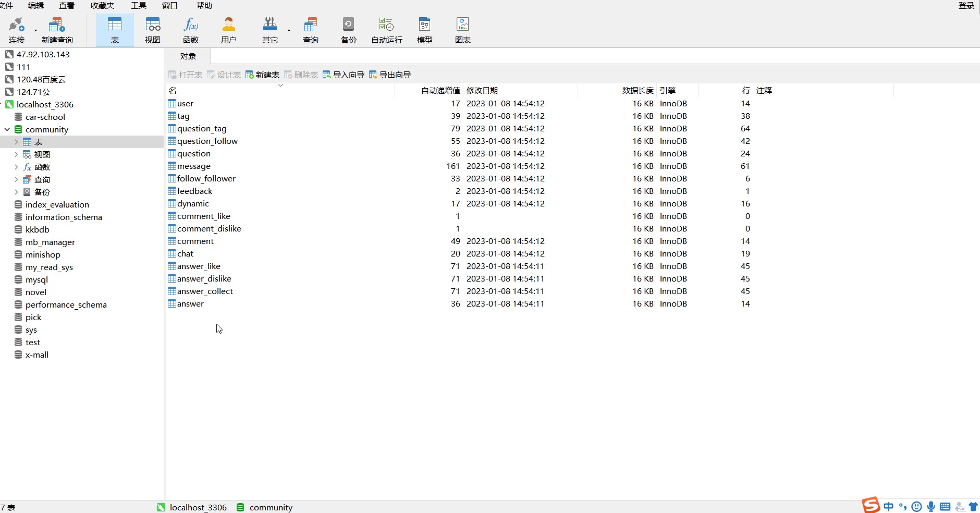Select the feedback table row
The image size is (980, 513).
pos(530,191)
